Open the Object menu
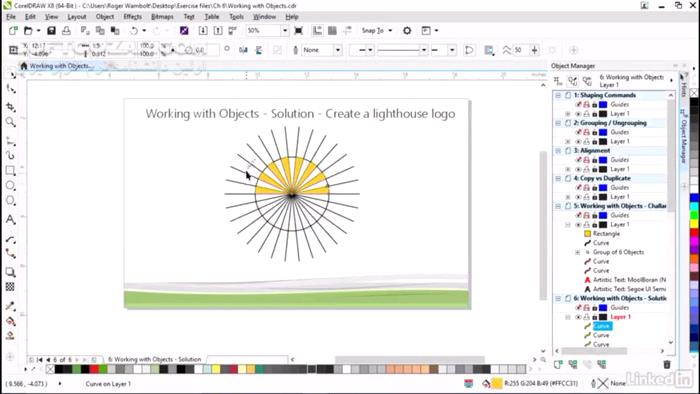Image resolution: width=700 pixels, height=394 pixels. point(105,17)
